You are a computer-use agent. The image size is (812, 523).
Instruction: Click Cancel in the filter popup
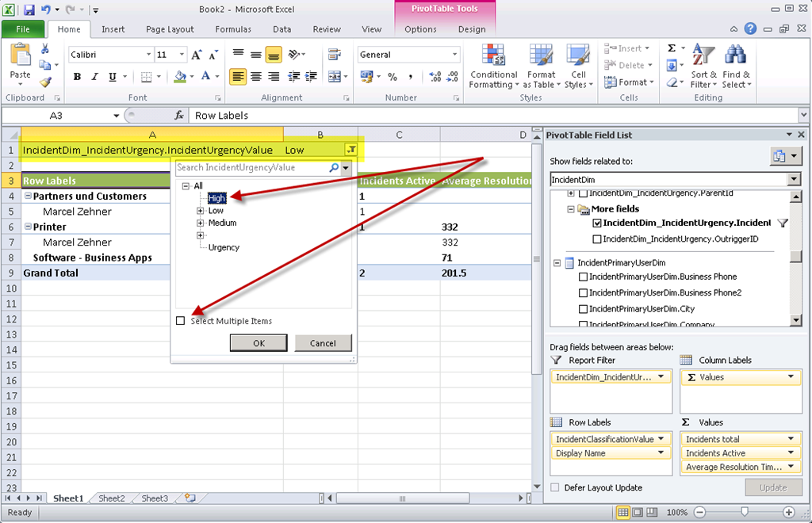coord(323,343)
